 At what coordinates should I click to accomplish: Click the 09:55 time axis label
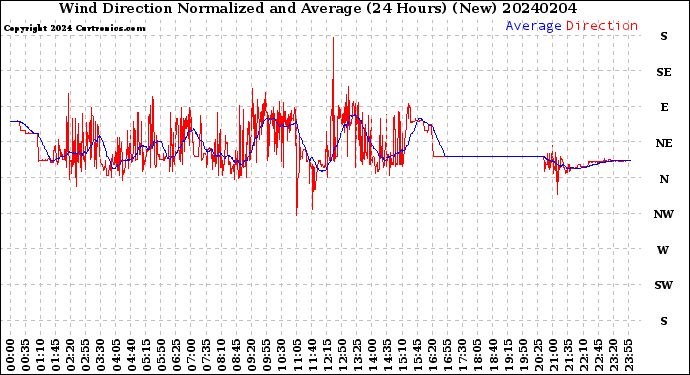click(x=266, y=355)
